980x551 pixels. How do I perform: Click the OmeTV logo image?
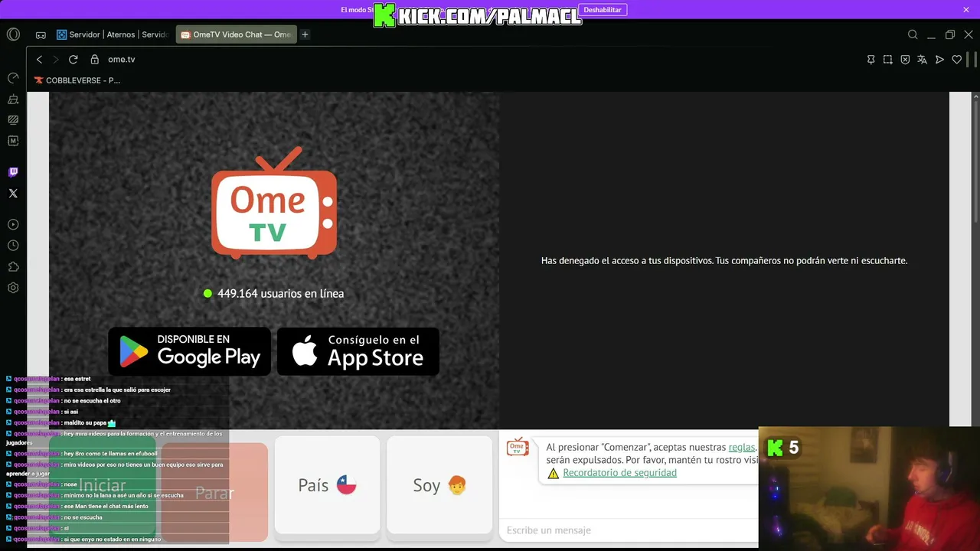(274, 203)
